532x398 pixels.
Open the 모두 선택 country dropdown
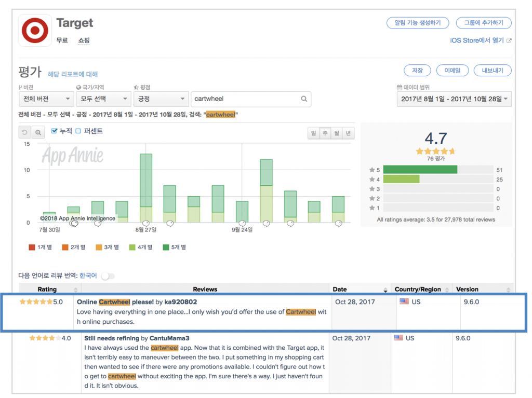tap(103, 99)
